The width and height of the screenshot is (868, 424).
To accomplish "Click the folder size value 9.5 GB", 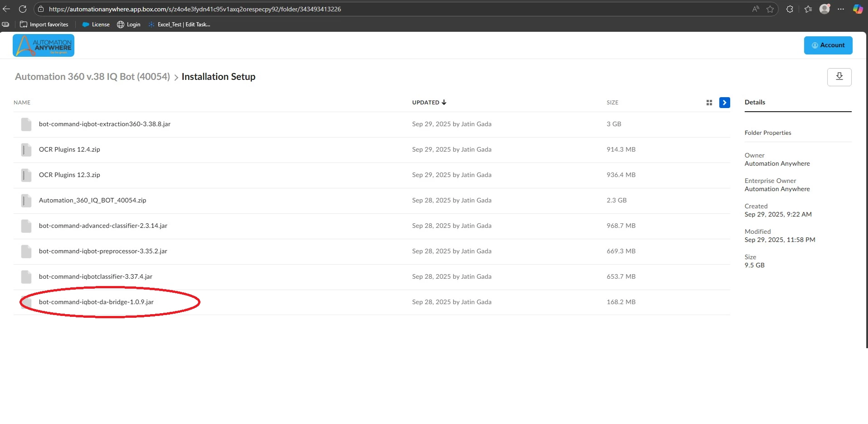I will point(755,265).
